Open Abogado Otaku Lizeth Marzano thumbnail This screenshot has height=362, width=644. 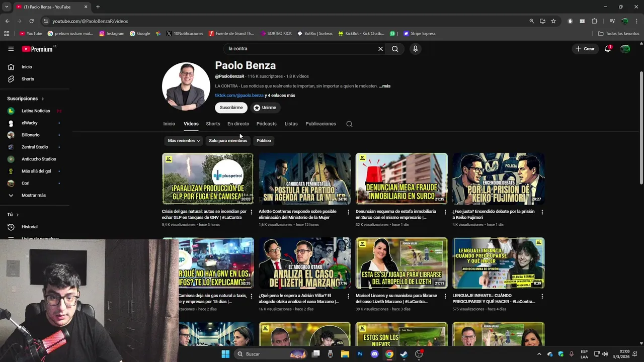point(304,263)
